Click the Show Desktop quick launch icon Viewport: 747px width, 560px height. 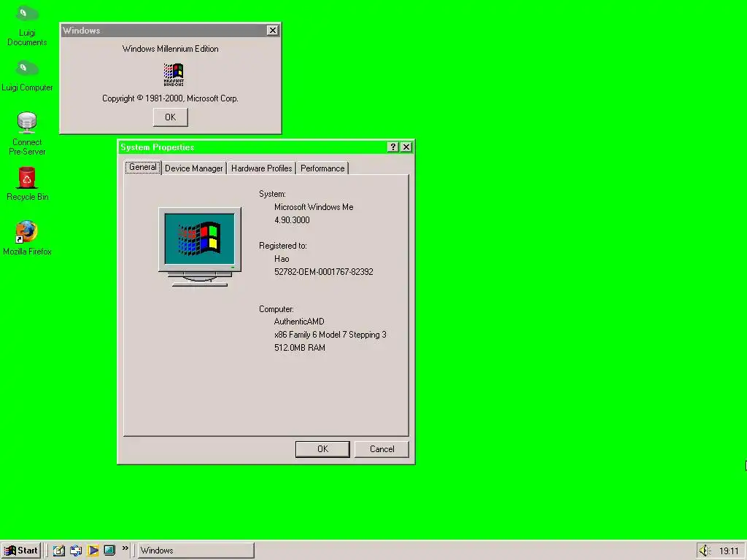[109, 551]
